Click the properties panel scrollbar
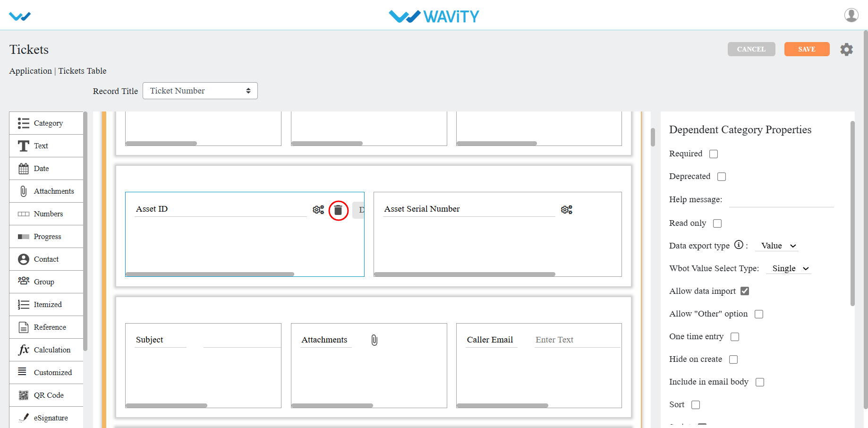 click(x=852, y=214)
